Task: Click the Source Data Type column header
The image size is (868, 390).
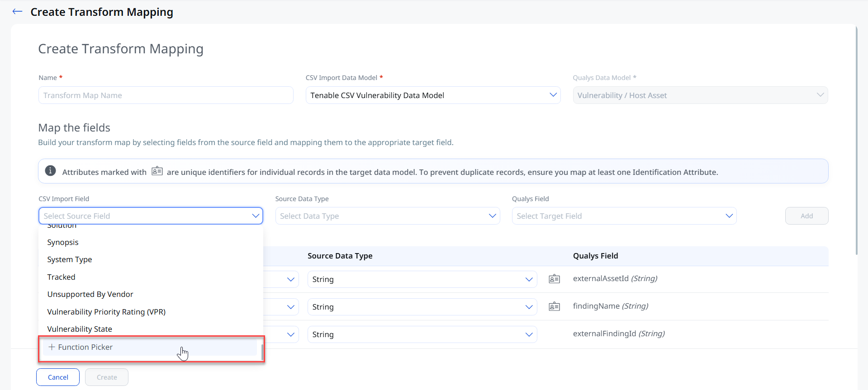Action: (x=340, y=256)
